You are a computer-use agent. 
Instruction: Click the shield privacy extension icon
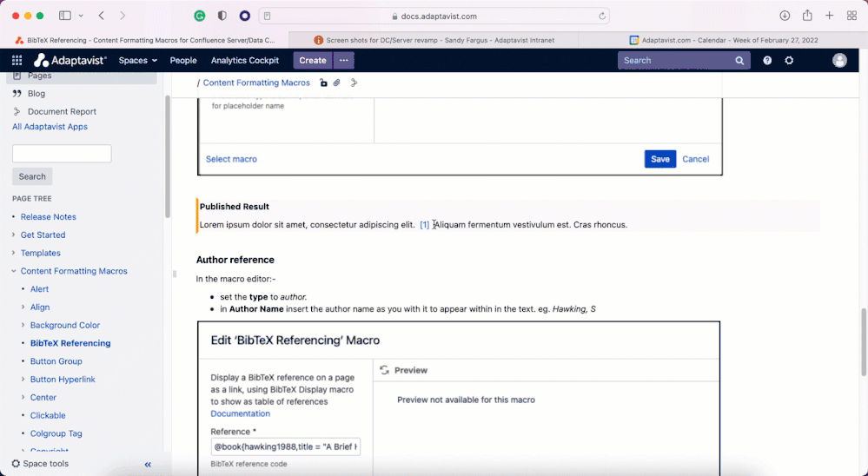(222, 16)
